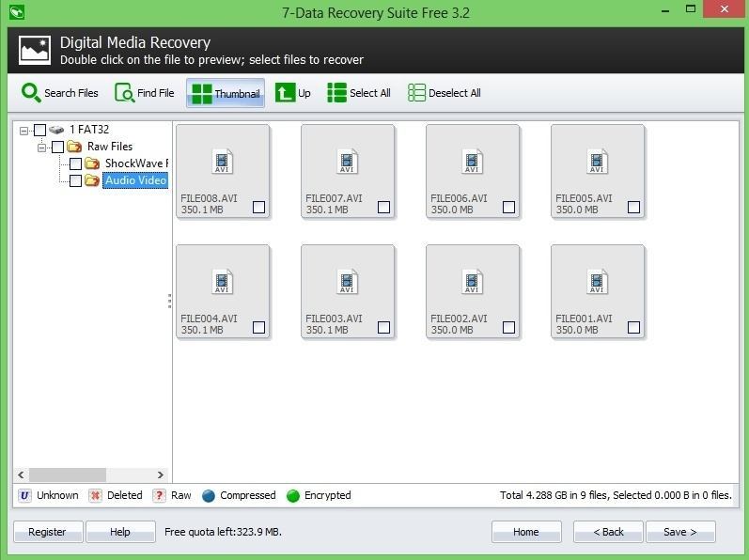Click the Search Files magnifier icon
Image resolution: width=749 pixels, height=560 pixels.
click(31, 93)
